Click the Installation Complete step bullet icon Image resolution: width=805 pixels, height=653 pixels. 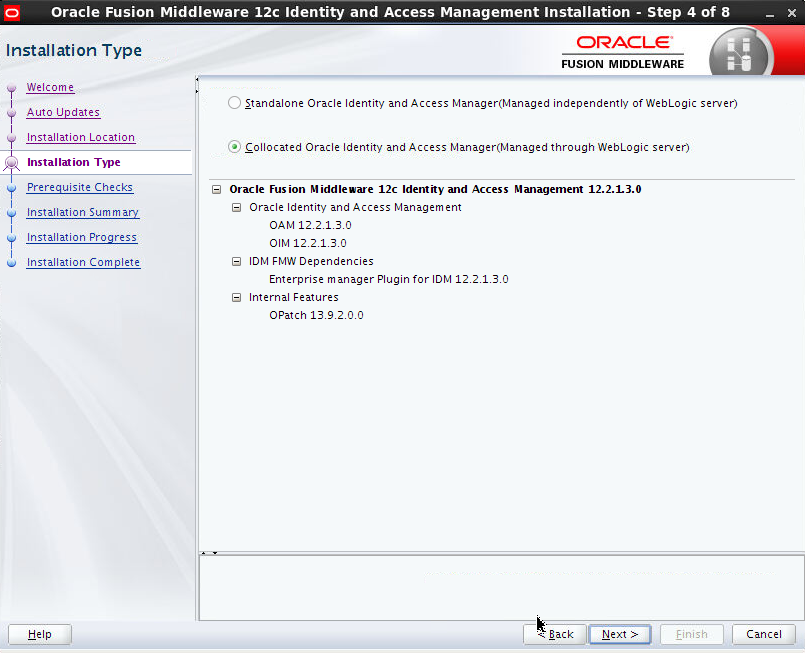pos(11,263)
